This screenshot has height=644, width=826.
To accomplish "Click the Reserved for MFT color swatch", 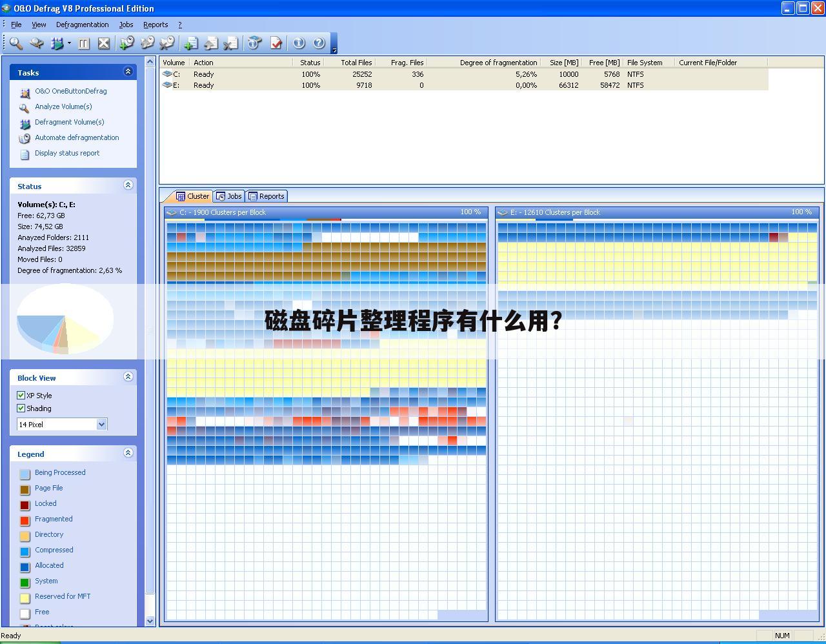I will 25,598.
